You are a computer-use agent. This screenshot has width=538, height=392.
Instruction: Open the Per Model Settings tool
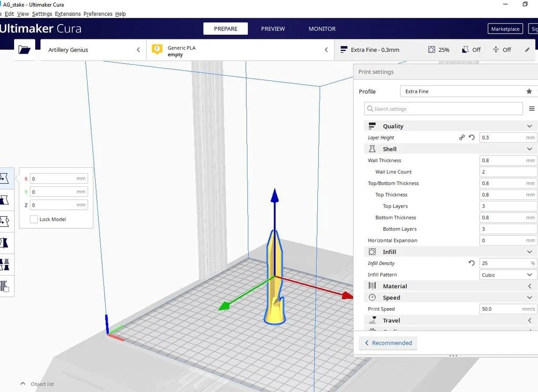pyautogui.click(x=4, y=264)
